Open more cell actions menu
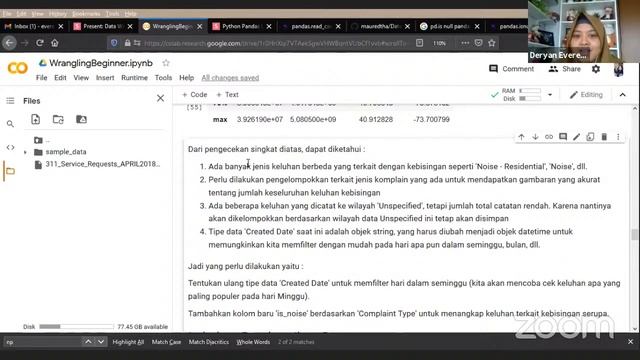 click(x=618, y=137)
